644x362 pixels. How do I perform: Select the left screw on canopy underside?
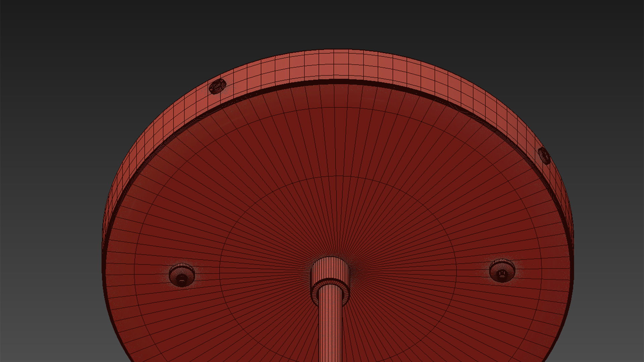(x=182, y=275)
